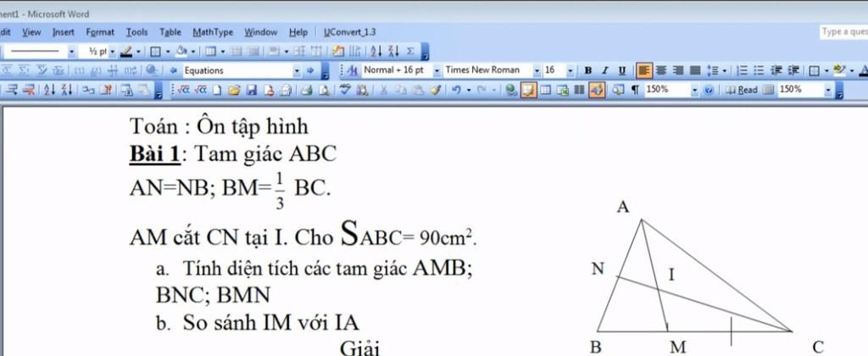This screenshot has height=356, width=868.
Task: Click the second MathType insert equation icon
Action: pyautogui.click(x=202, y=89)
